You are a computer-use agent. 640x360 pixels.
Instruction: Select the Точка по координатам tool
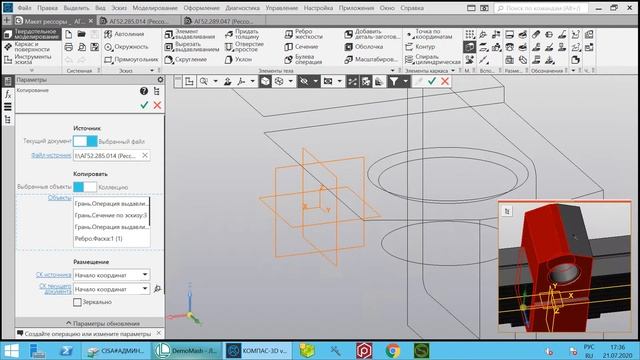tap(429, 34)
